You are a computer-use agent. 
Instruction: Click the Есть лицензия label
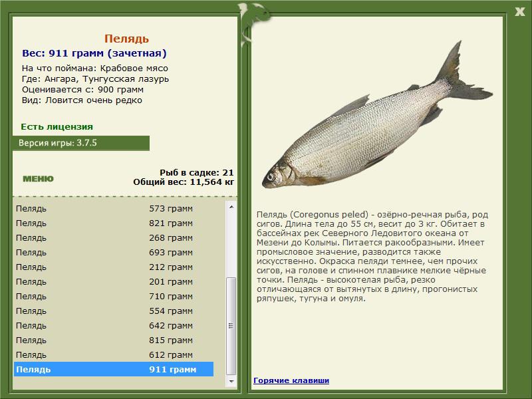tap(57, 126)
